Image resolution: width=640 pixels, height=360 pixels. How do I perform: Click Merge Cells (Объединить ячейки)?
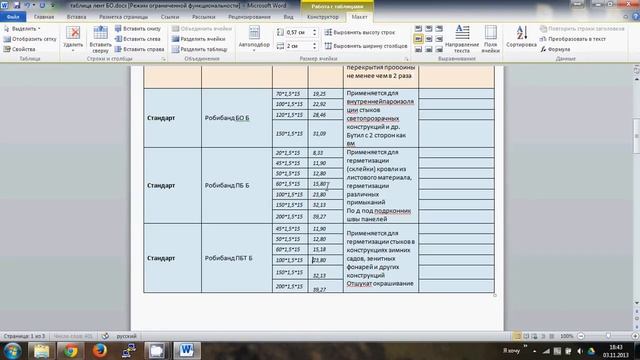tap(202, 29)
